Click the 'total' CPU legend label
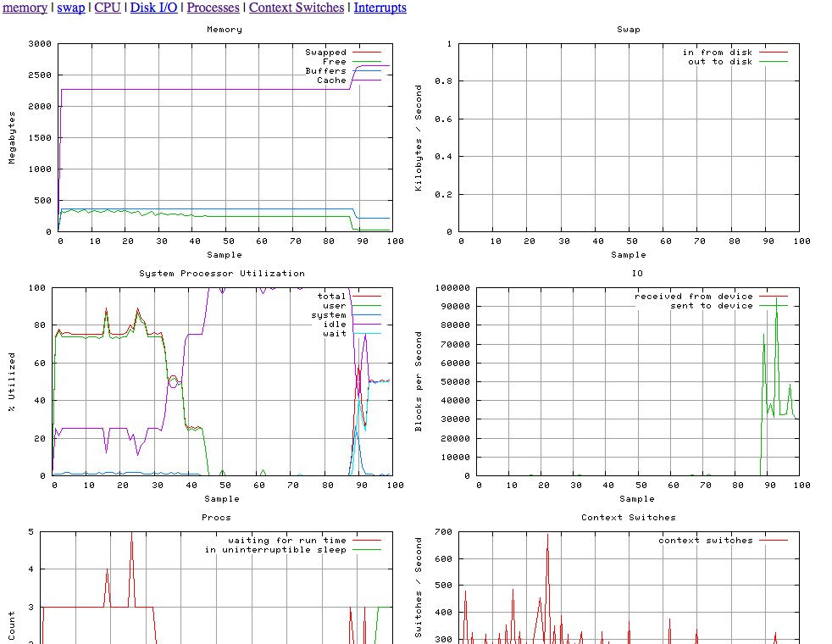The width and height of the screenshot is (832, 644). click(331, 296)
